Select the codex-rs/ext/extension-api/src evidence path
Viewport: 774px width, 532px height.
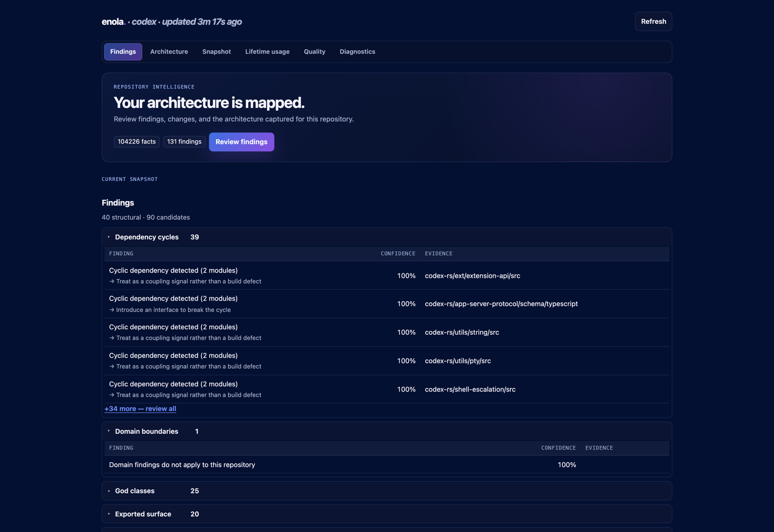(x=473, y=276)
